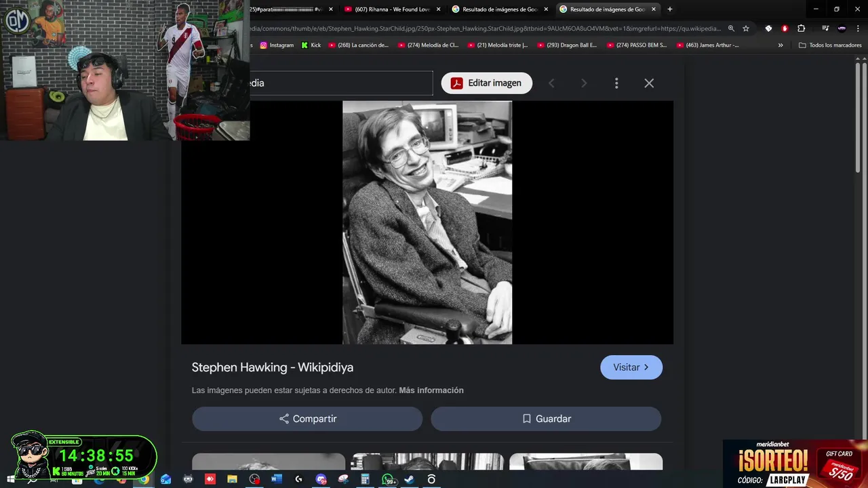Viewport: 868px width, 488px height.
Task: Click the zoom magnifier icon in address bar
Action: coord(731,28)
